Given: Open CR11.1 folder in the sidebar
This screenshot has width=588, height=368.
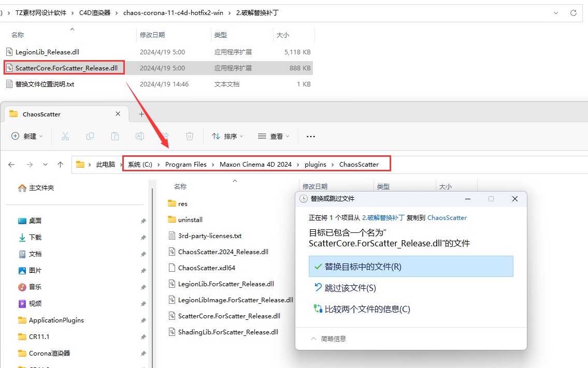Looking at the screenshot, I should [x=34, y=336].
